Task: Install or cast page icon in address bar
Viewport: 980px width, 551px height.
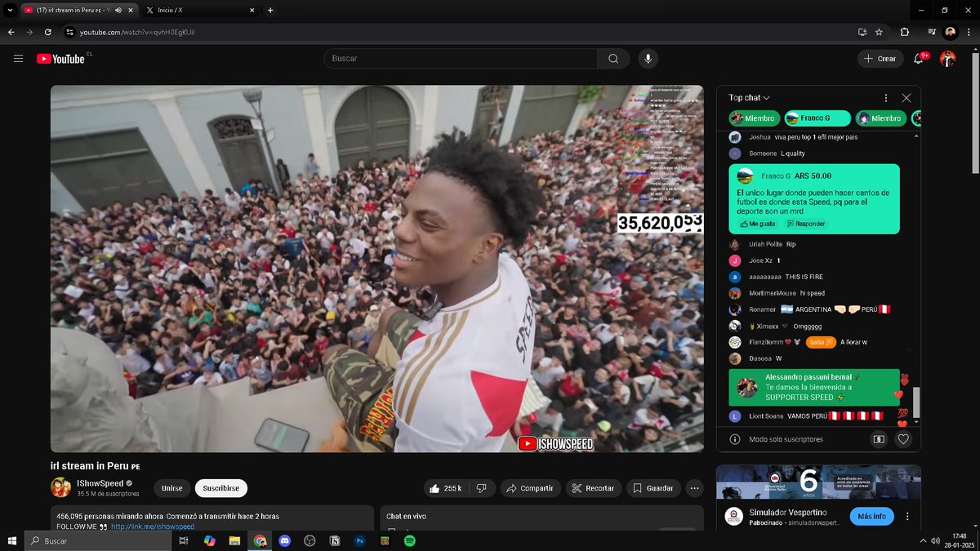Action: (862, 32)
